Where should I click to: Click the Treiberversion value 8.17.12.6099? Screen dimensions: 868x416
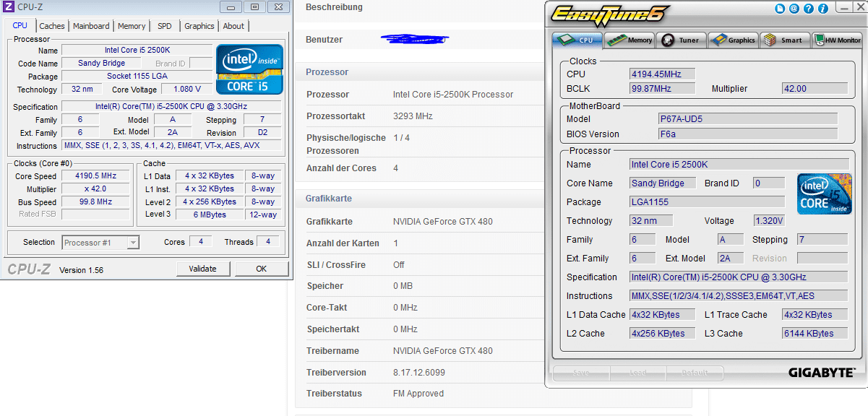(419, 373)
